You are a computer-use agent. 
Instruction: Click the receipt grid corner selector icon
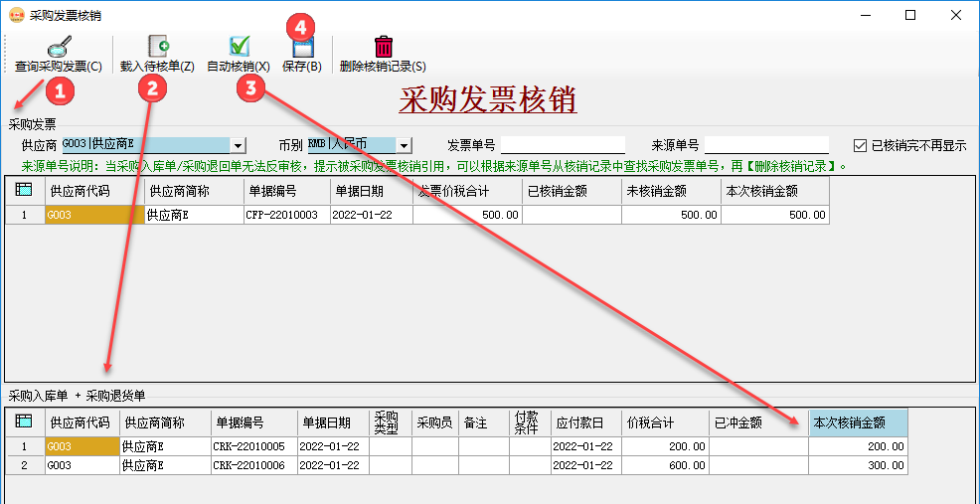(x=25, y=422)
